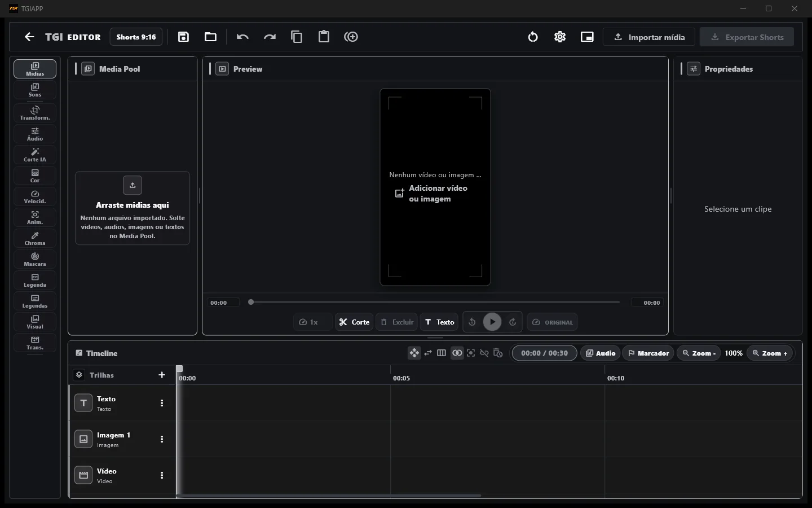Open the Legendas sidebar tool

click(x=35, y=301)
